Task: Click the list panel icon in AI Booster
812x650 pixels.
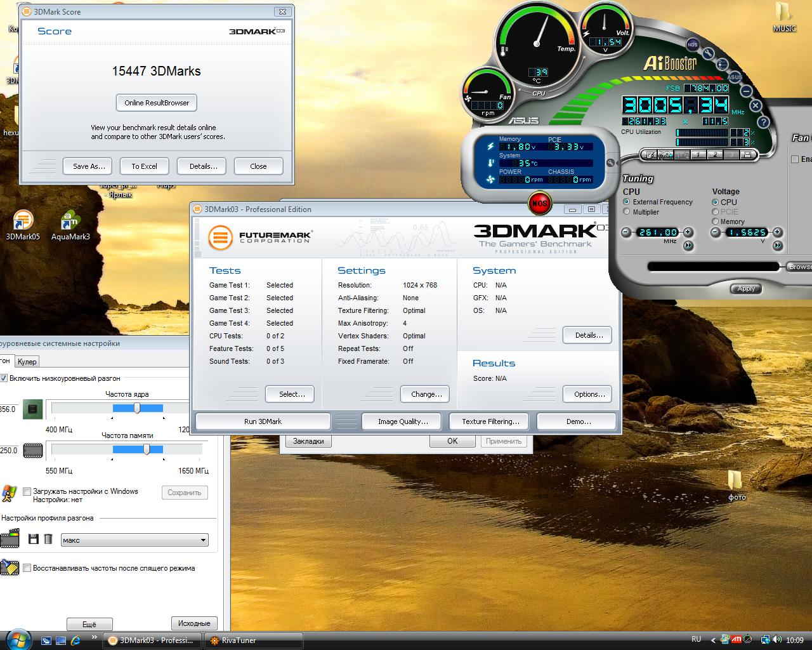Action: (x=723, y=65)
